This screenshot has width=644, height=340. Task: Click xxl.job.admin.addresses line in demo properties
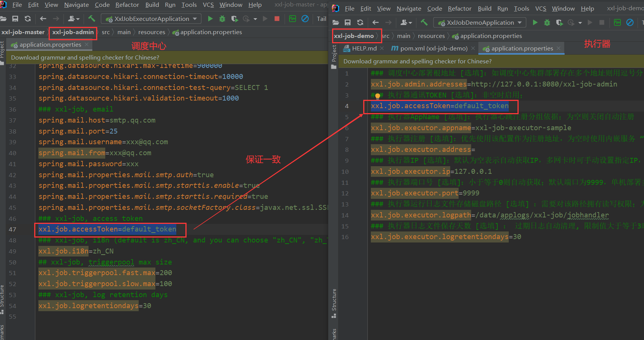[494, 84]
